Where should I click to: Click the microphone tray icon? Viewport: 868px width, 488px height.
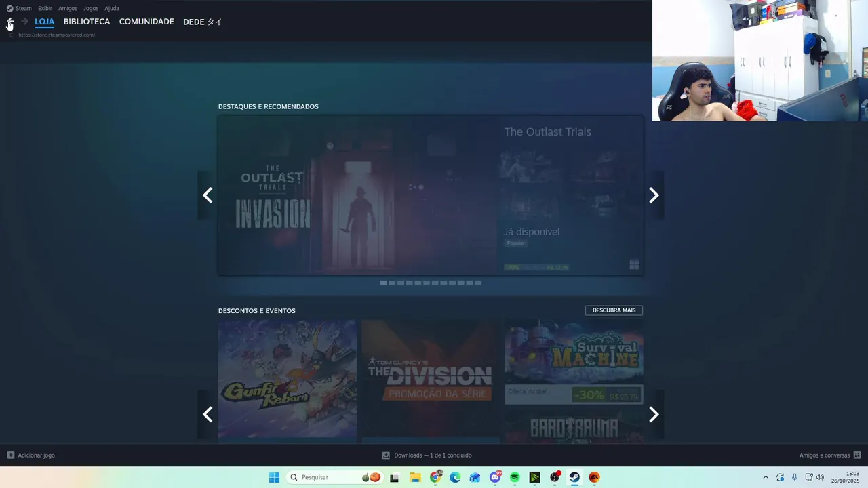pos(795,477)
